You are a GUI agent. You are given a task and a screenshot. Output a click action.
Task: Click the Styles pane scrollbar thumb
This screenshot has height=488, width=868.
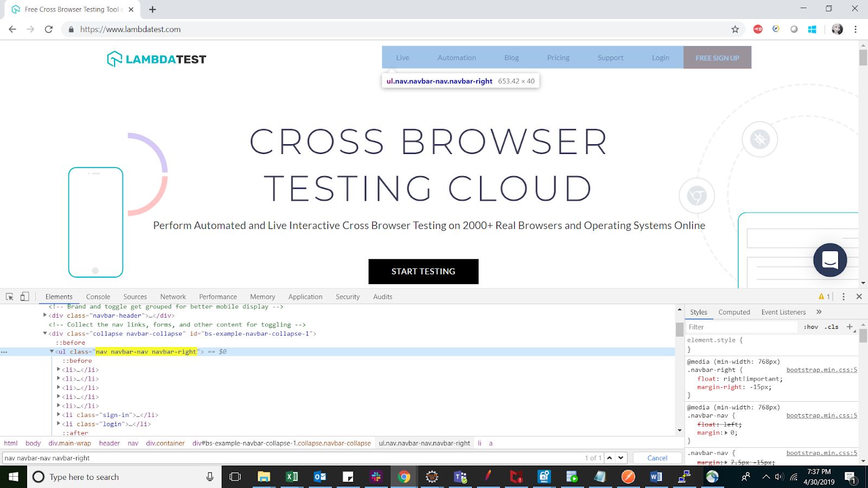coord(863,336)
